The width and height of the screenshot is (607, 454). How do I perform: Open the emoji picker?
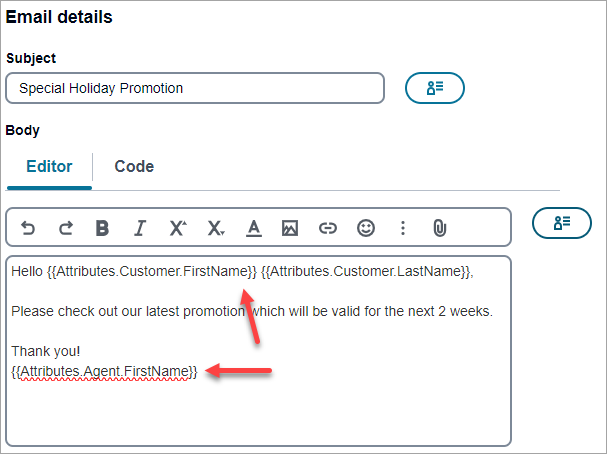(x=366, y=228)
